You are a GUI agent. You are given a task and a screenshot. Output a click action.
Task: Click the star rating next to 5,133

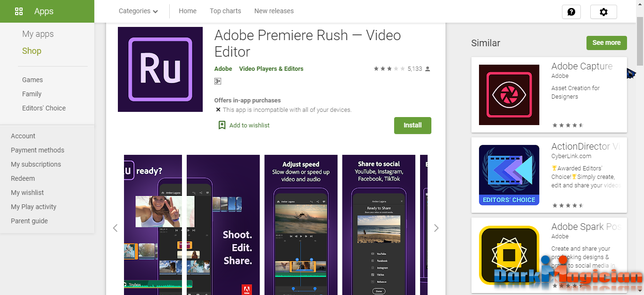click(x=389, y=69)
